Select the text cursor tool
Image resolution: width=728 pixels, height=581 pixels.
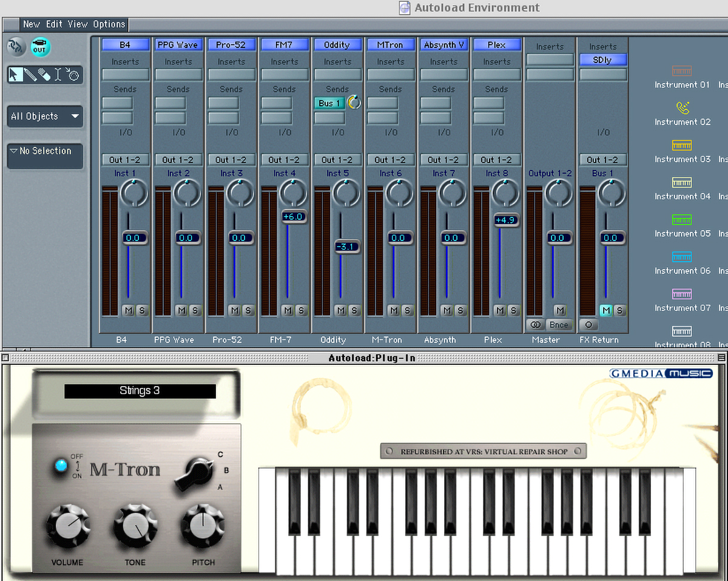point(58,75)
